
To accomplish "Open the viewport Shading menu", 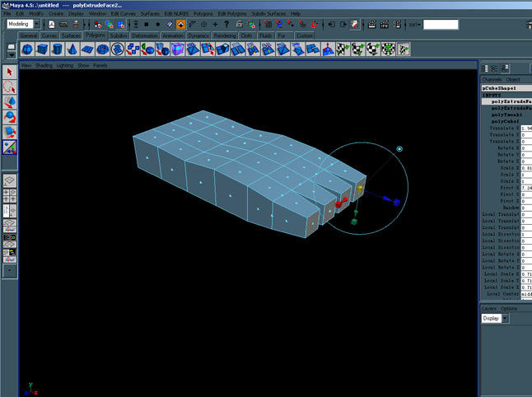I will (x=44, y=65).
